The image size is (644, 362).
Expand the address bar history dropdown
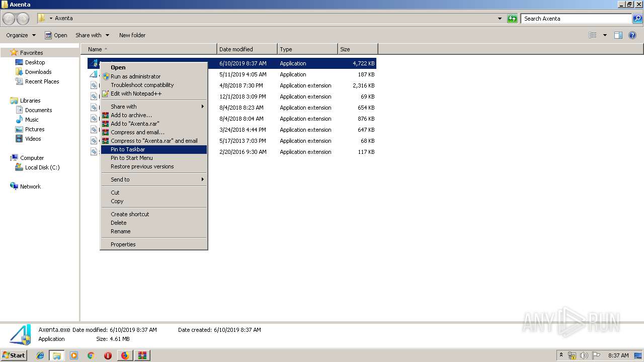pyautogui.click(x=500, y=19)
